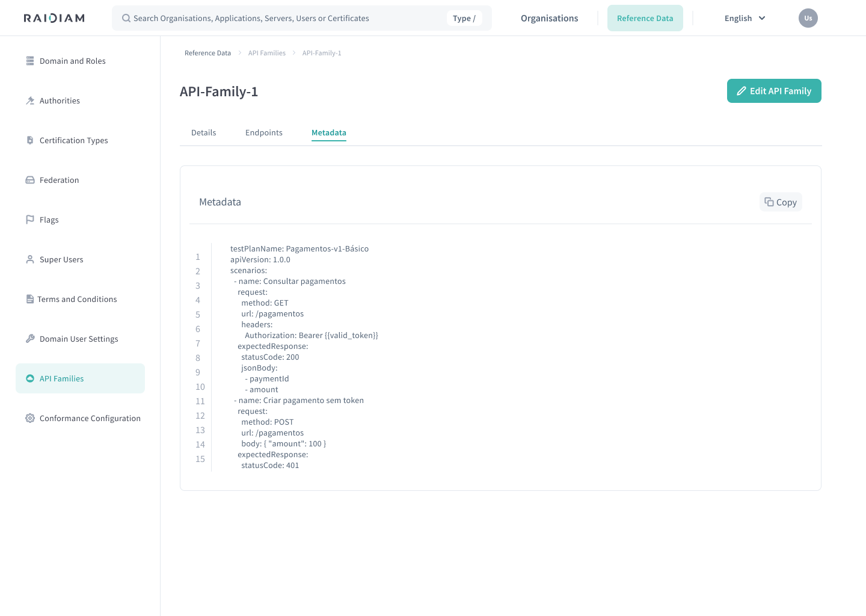Select the API Families globe icon
This screenshot has height=616, width=866.
30,378
